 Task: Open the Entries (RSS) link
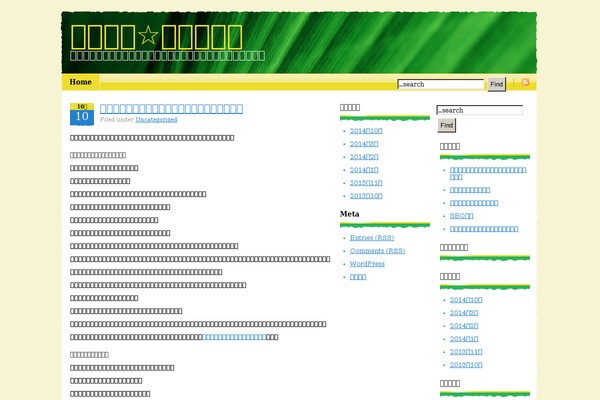(372, 238)
